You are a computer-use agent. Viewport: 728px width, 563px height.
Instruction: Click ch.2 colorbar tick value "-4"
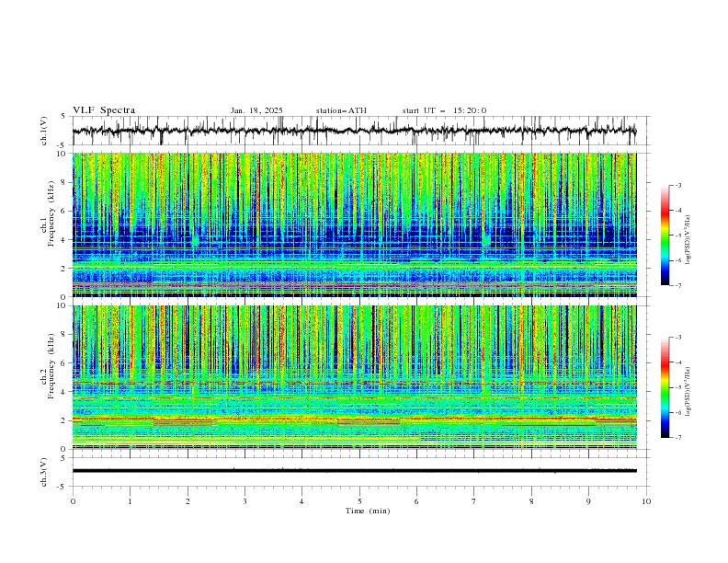coord(678,362)
